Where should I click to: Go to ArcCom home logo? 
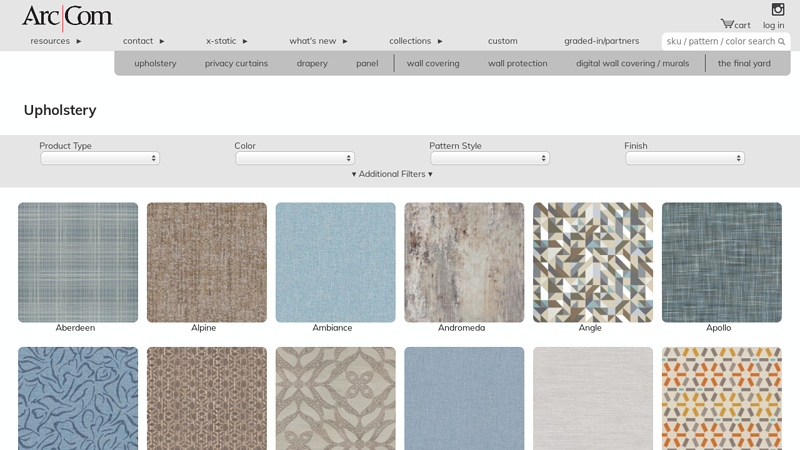pyautogui.click(x=67, y=17)
